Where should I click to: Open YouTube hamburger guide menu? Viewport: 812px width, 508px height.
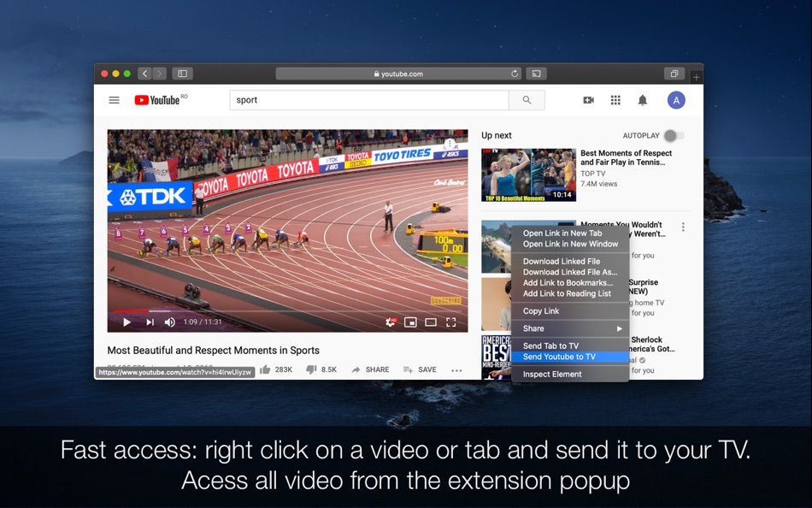coord(114,100)
